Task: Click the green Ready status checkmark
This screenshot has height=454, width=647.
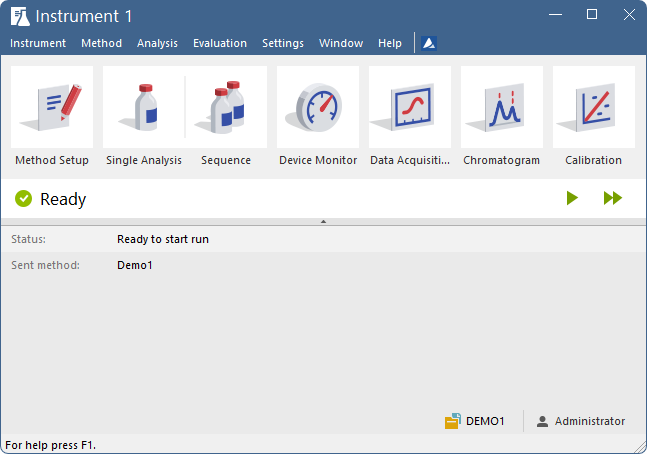Action: [x=24, y=199]
